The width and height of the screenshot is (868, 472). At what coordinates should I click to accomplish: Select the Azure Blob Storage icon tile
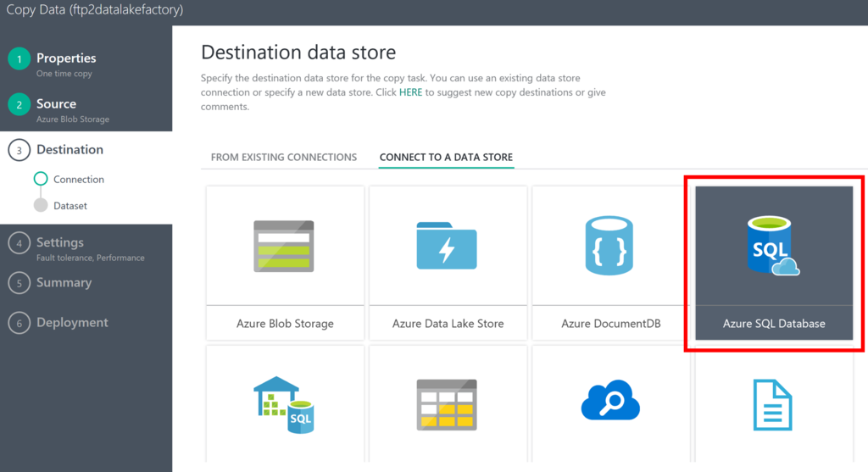coord(284,247)
